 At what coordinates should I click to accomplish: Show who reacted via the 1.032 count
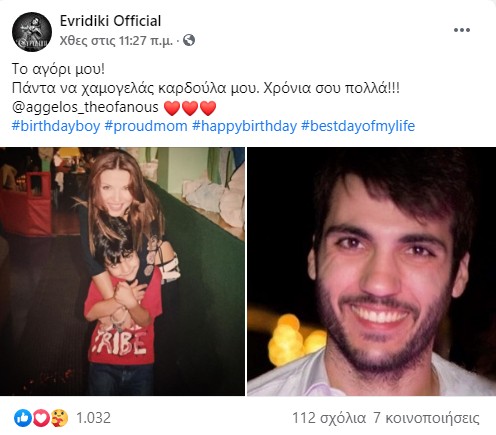click(x=94, y=418)
